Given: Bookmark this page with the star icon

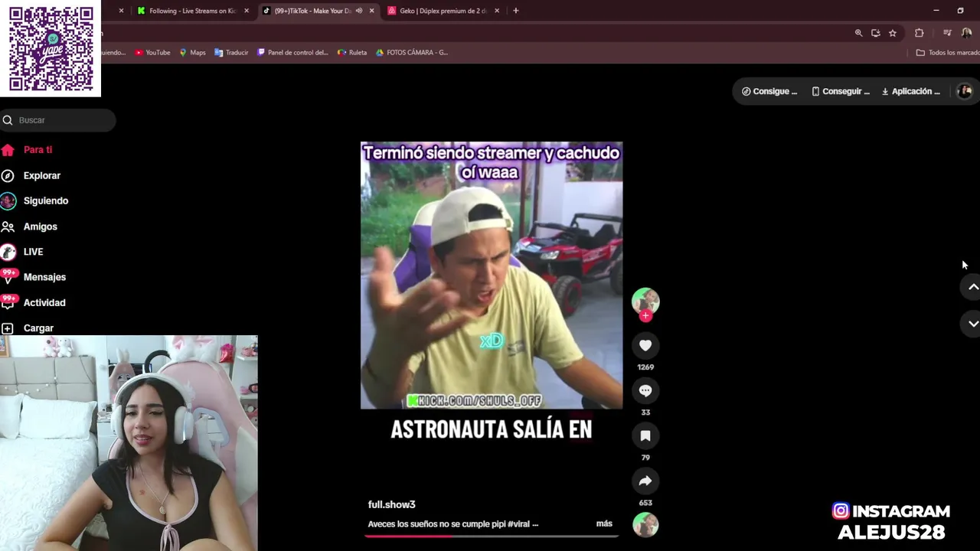Looking at the screenshot, I should click(x=892, y=33).
